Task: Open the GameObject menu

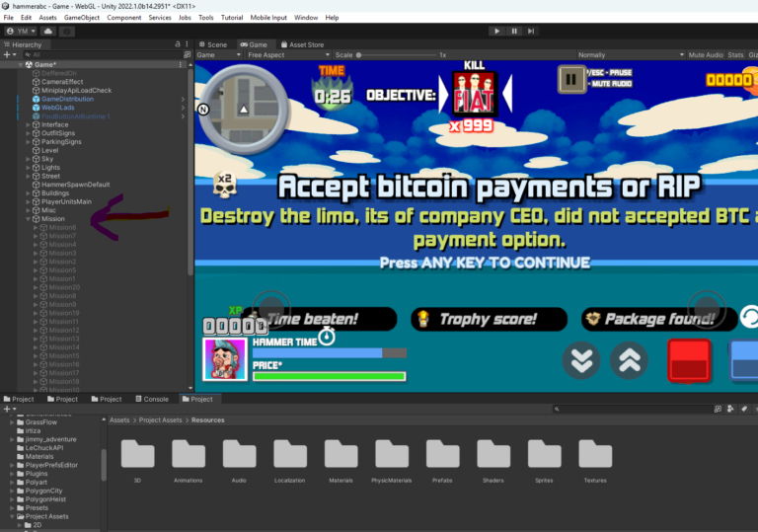Action: (x=82, y=18)
